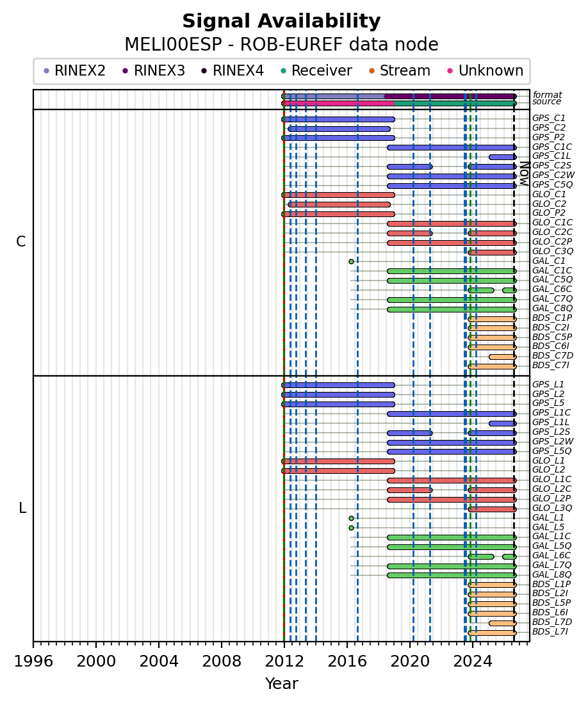The height and width of the screenshot is (705, 588).
Task: Click the MELI00ESP - ROB-EUREF data node subtitle
Action: pyautogui.click(x=282, y=45)
